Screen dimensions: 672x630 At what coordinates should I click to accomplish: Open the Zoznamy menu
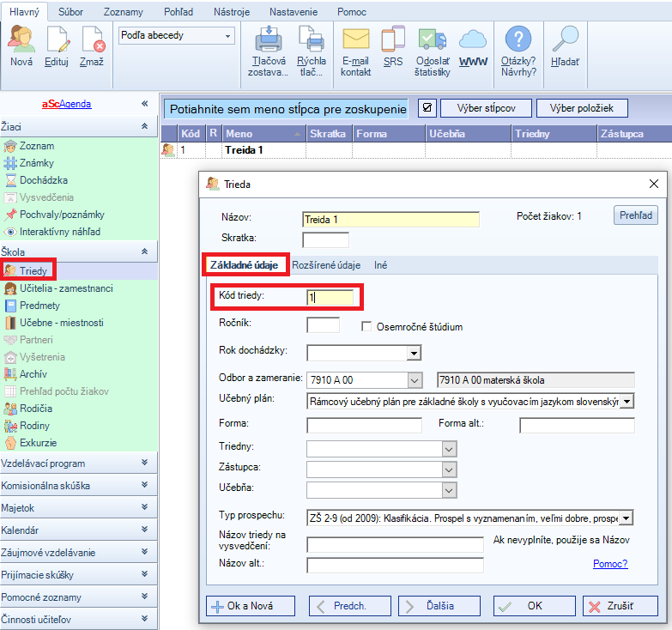(123, 11)
